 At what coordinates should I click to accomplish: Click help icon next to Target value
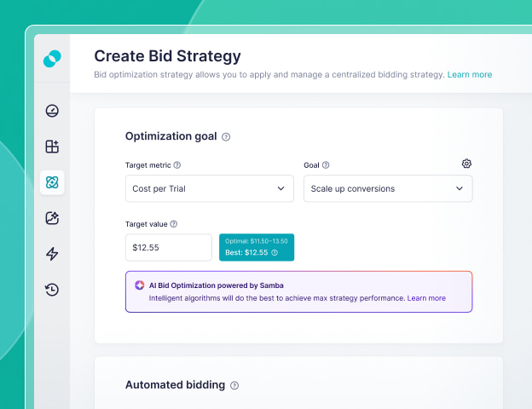coord(174,224)
